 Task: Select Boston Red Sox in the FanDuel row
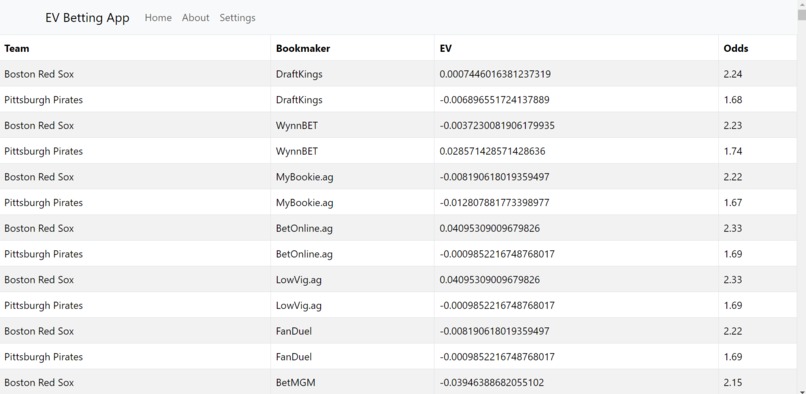(39, 331)
